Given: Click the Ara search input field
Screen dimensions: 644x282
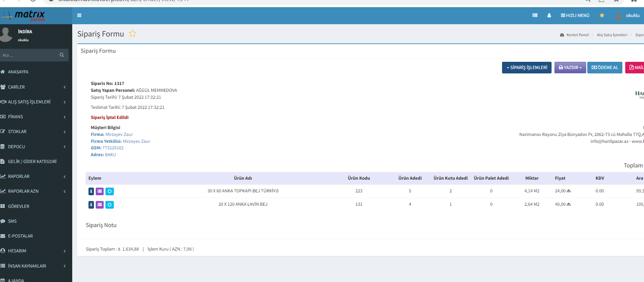Looking at the screenshot, I should pyautogui.click(x=29, y=55).
